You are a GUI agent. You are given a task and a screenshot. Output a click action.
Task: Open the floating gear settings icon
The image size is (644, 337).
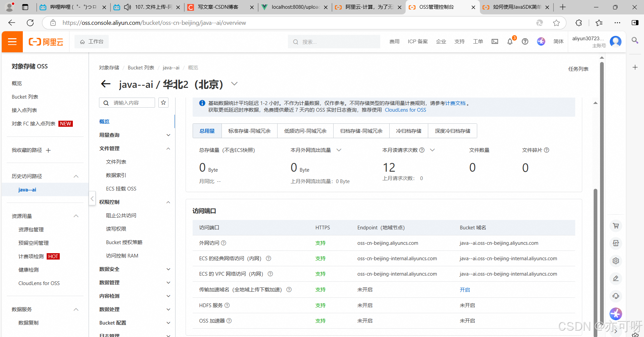pyautogui.click(x=616, y=261)
